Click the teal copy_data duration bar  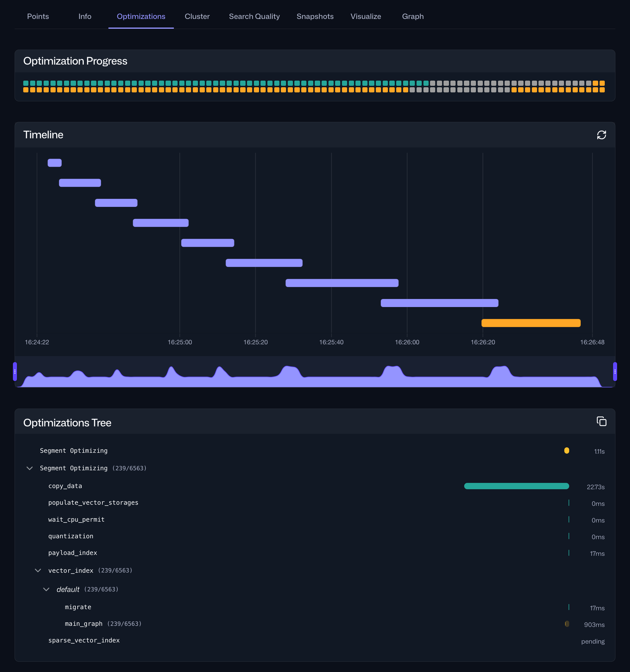tap(516, 486)
